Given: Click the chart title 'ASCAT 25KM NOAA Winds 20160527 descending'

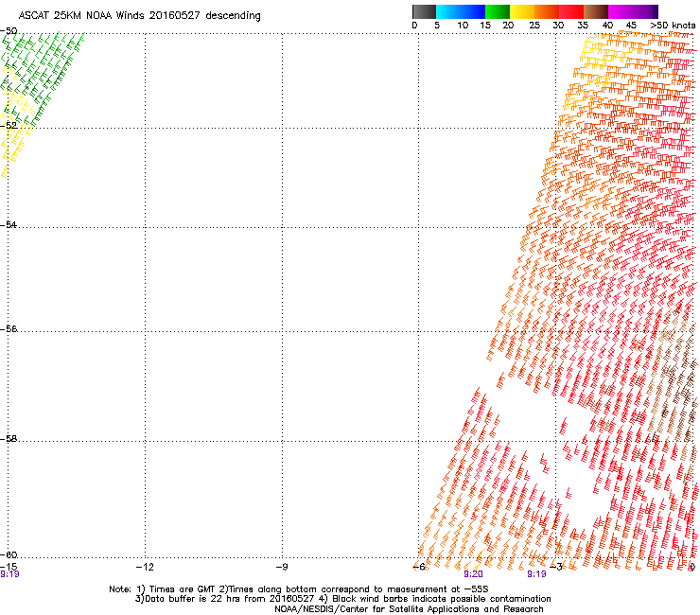Looking at the screenshot, I should click(139, 16).
